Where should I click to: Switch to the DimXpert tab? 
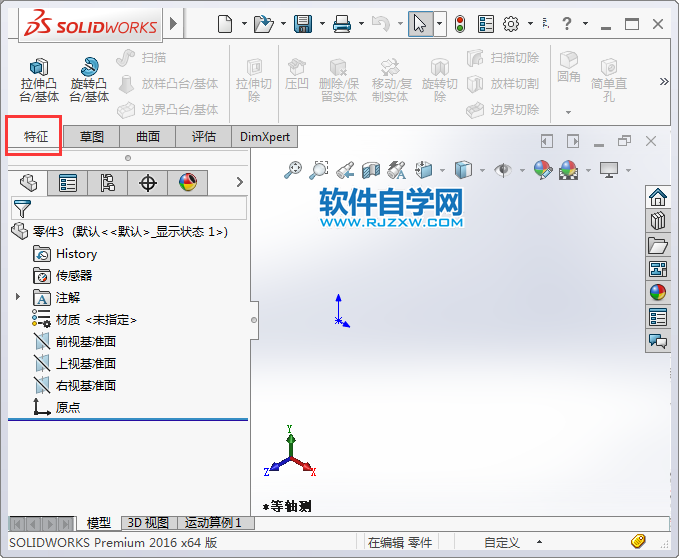pyautogui.click(x=265, y=137)
